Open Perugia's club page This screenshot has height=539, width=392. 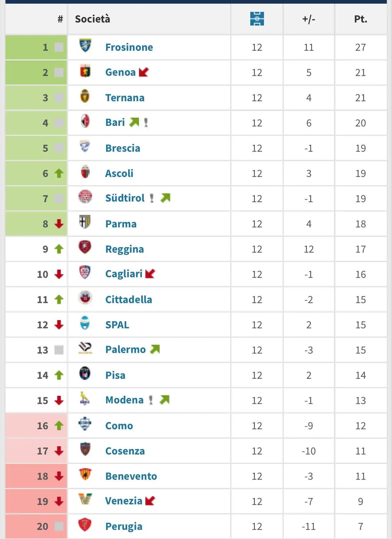coord(124,527)
